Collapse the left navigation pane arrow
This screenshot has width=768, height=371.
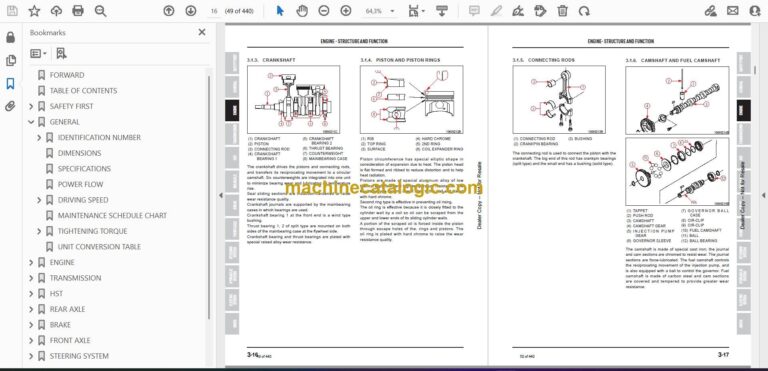click(220, 195)
